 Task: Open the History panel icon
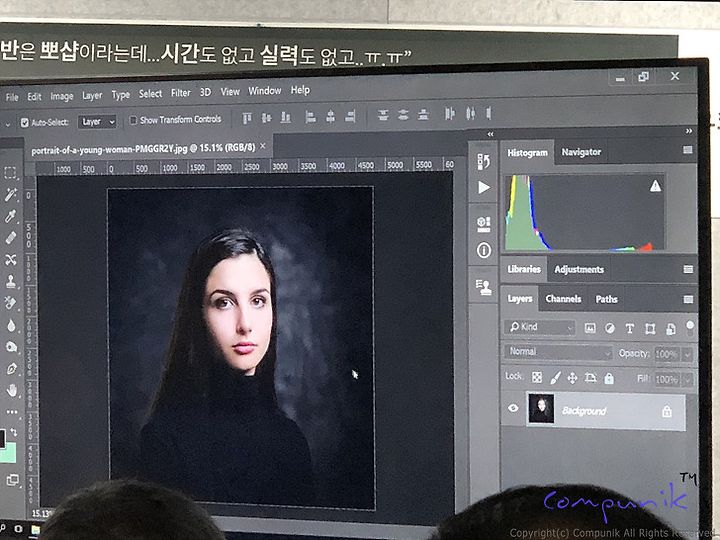pyautogui.click(x=484, y=161)
